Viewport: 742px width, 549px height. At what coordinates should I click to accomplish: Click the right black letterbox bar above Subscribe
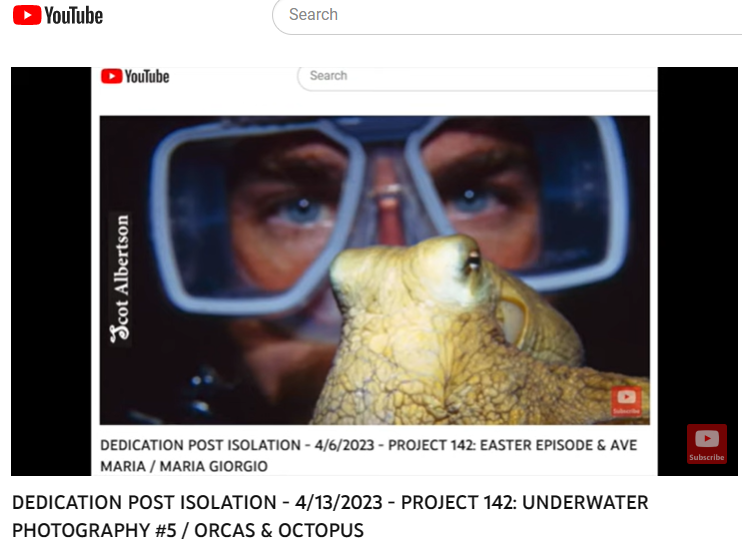coord(698,245)
